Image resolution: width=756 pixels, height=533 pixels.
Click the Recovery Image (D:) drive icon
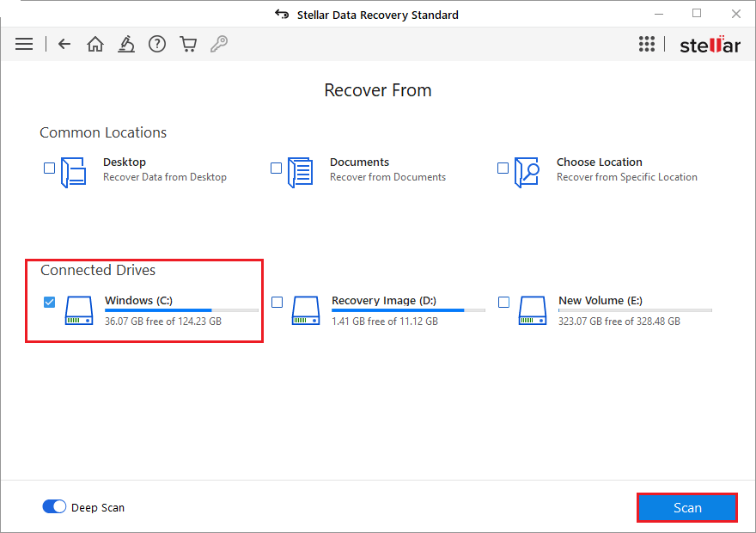tap(306, 310)
